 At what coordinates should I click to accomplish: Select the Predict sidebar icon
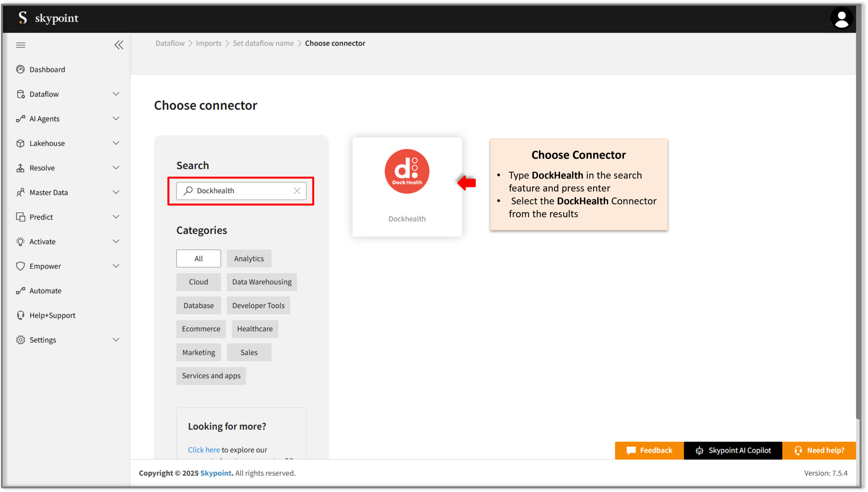click(21, 217)
